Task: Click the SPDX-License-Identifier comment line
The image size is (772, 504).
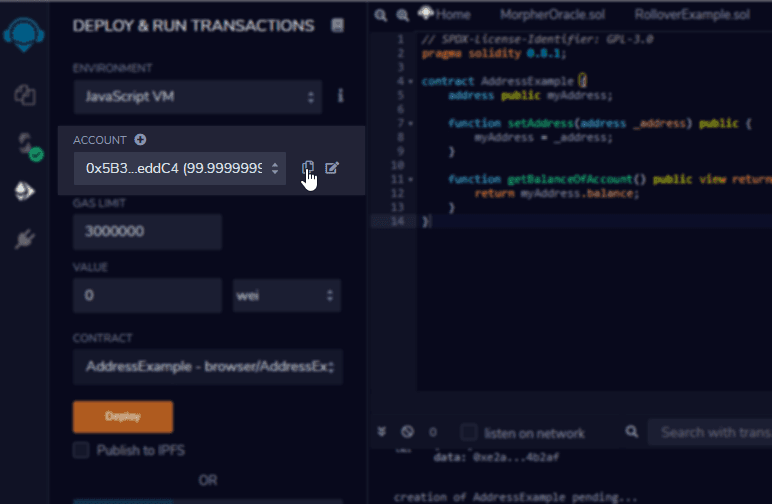Action: pyautogui.click(x=537, y=39)
